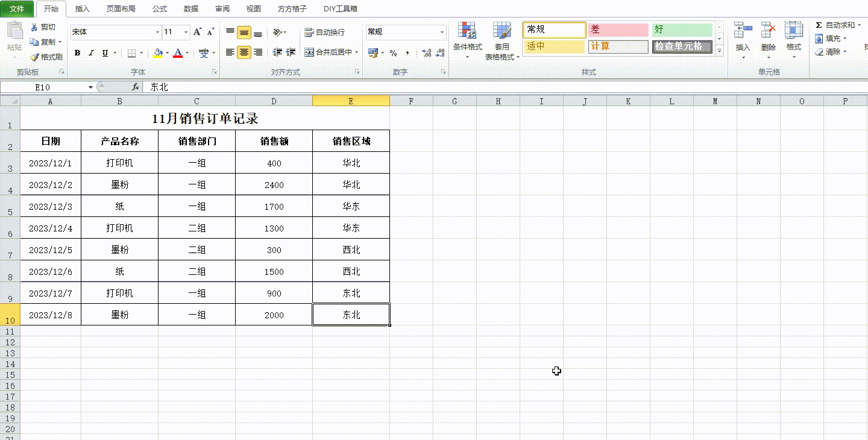The height and width of the screenshot is (440, 868).
Task: Activate the Format Painter (格式刷) brush
Action: (x=46, y=57)
